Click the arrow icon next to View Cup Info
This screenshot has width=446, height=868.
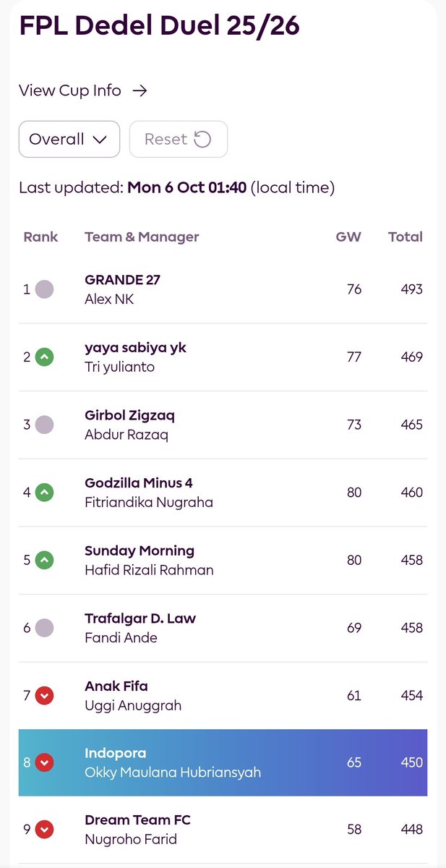pos(140,90)
